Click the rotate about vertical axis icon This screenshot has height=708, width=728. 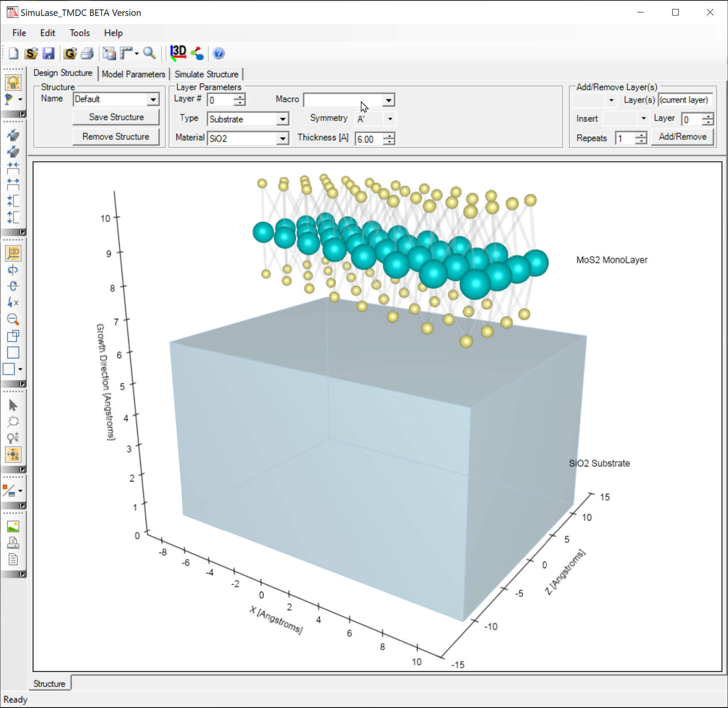pyautogui.click(x=13, y=270)
